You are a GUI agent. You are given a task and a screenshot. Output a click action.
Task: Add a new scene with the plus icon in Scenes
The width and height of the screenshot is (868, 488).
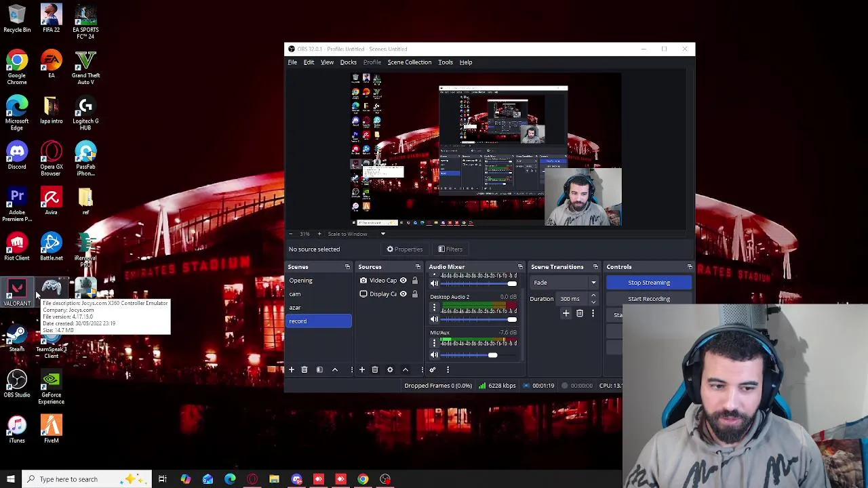click(x=292, y=369)
